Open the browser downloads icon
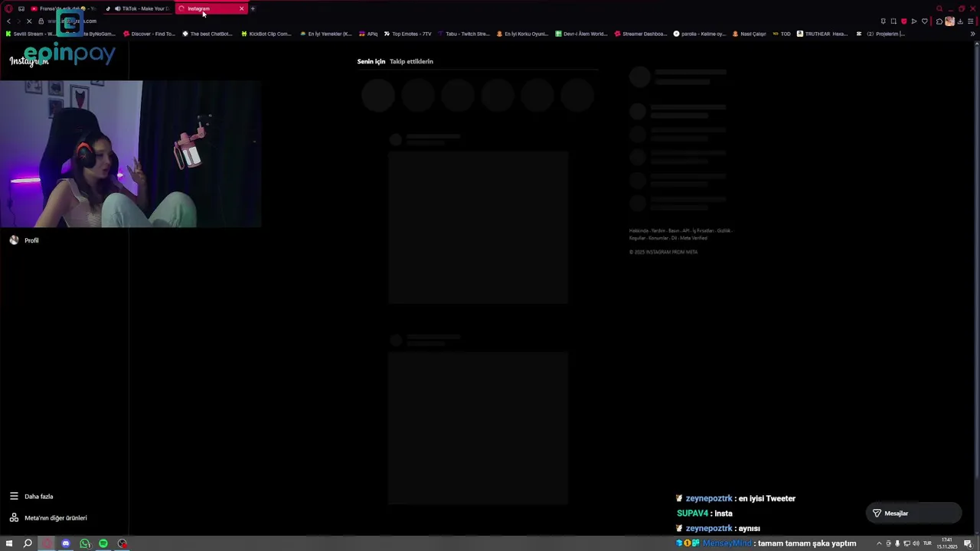The height and width of the screenshot is (551, 980). [x=960, y=21]
